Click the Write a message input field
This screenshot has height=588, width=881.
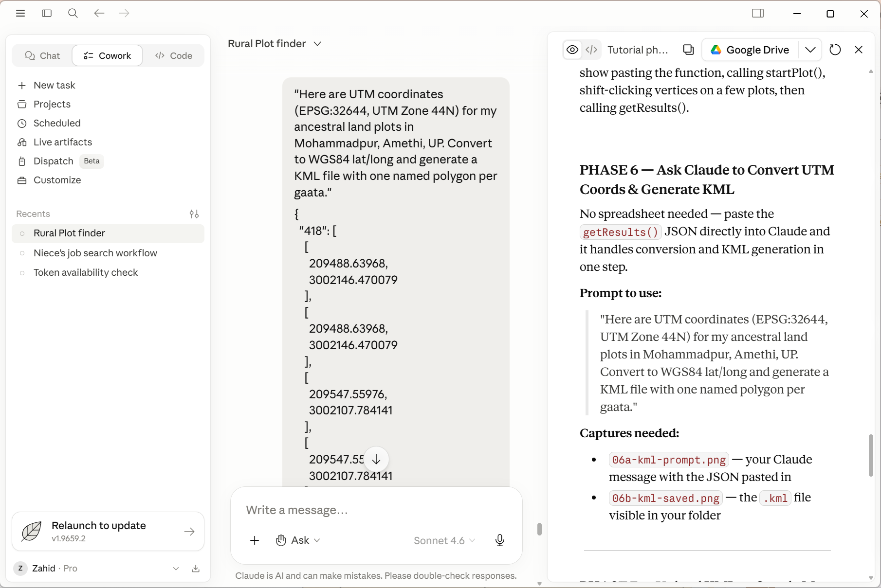point(376,510)
